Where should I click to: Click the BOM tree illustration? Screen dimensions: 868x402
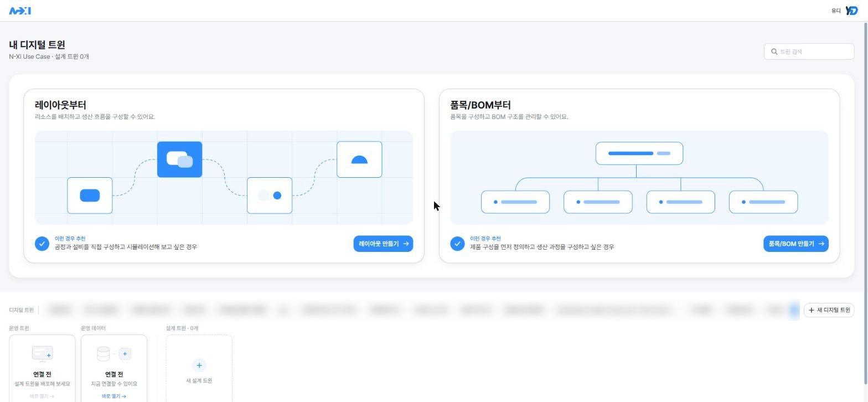pyautogui.click(x=639, y=178)
